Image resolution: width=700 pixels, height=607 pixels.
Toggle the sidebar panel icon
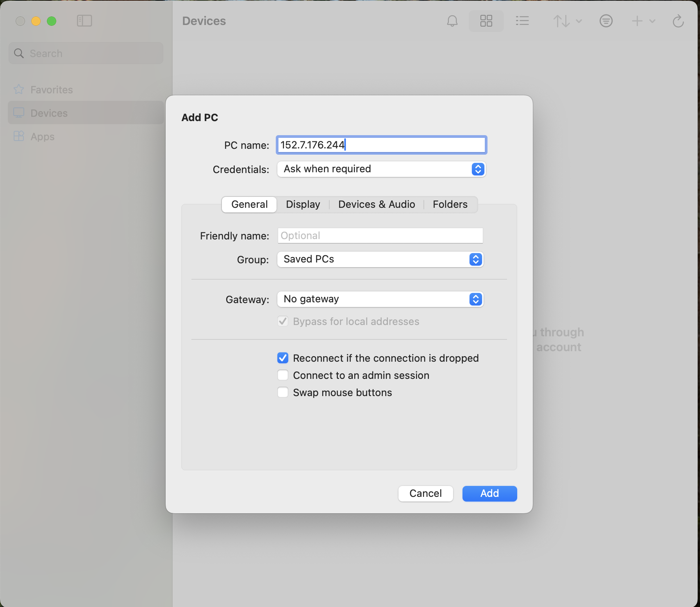tap(84, 21)
